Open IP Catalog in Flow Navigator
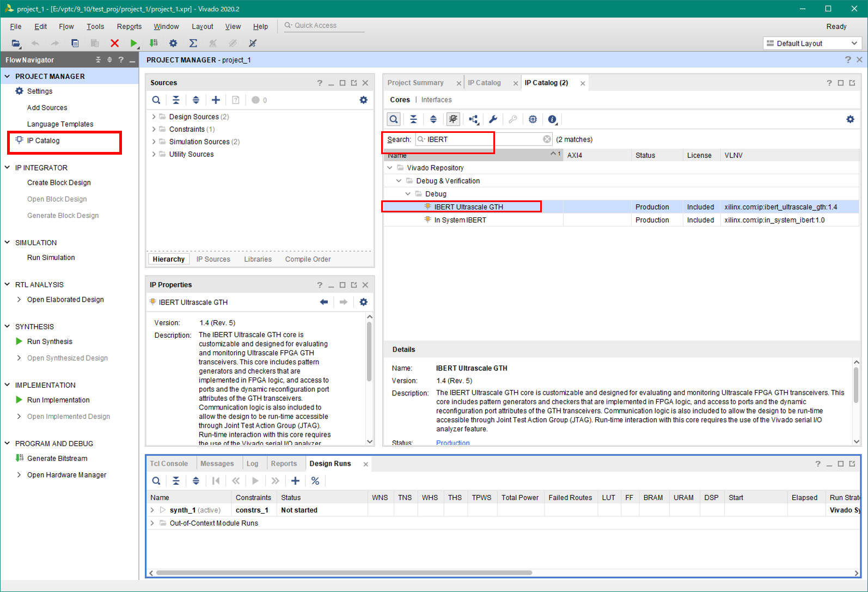 tap(44, 141)
